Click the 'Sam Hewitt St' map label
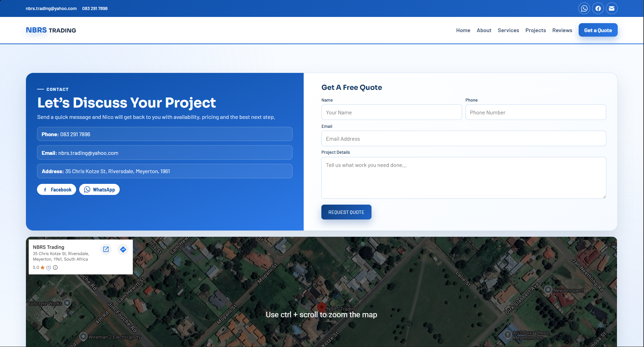644x347 pixels. pos(130,290)
